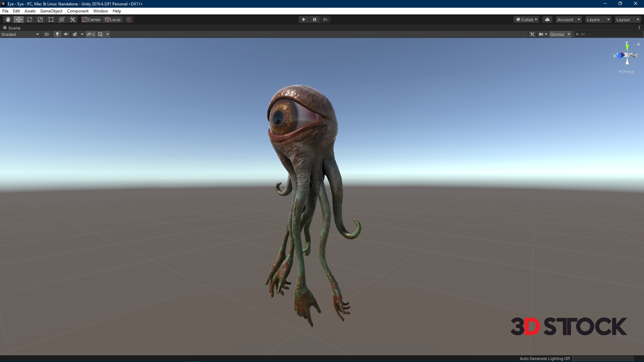Select the Rect Transform tool
The height and width of the screenshot is (362, 644).
(x=51, y=19)
